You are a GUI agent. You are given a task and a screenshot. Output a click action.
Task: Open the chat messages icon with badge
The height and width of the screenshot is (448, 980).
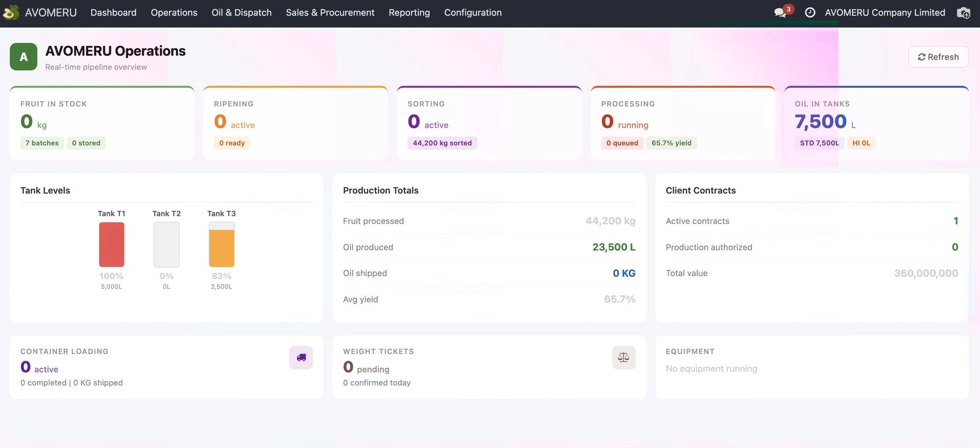coord(780,12)
